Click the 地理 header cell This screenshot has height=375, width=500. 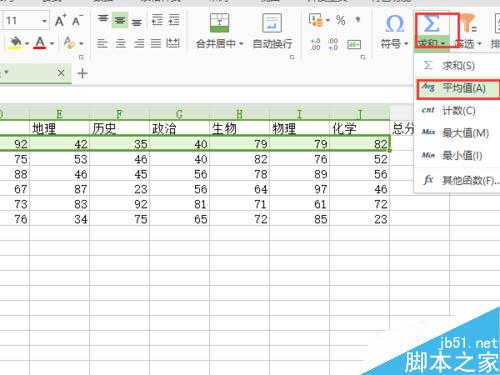[x=59, y=128]
